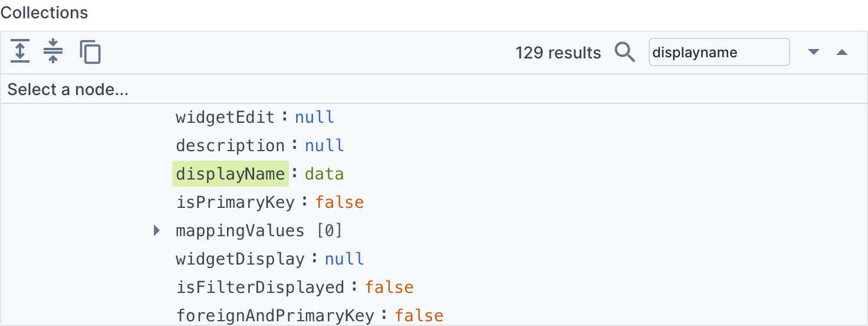Focus the displayname search field
Screen dimensions: 868x326
click(x=719, y=52)
